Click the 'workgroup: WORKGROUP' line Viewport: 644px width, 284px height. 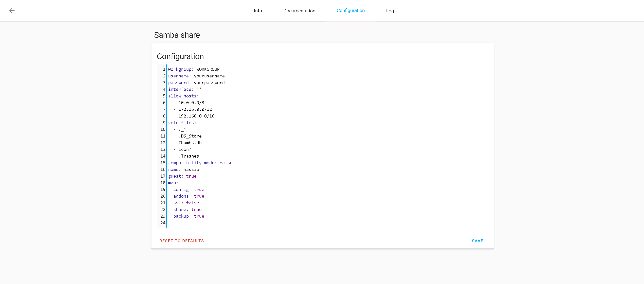(194, 69)
